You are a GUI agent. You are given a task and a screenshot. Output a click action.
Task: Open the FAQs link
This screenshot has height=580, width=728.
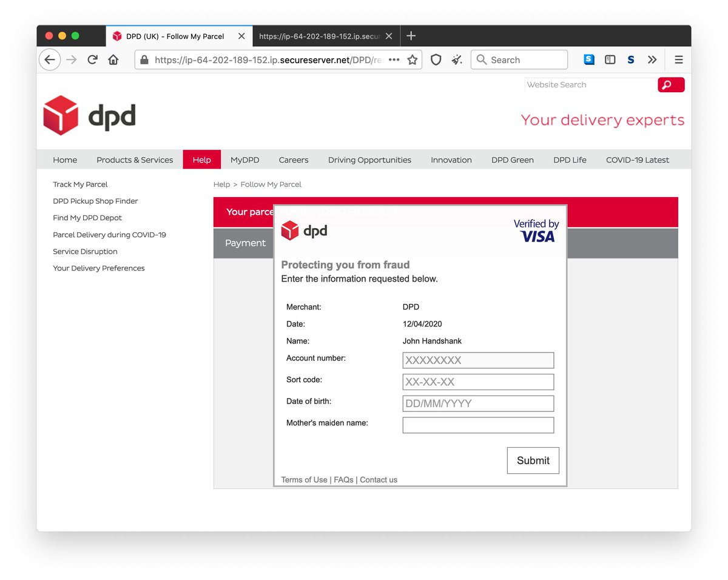click(343, 479)
